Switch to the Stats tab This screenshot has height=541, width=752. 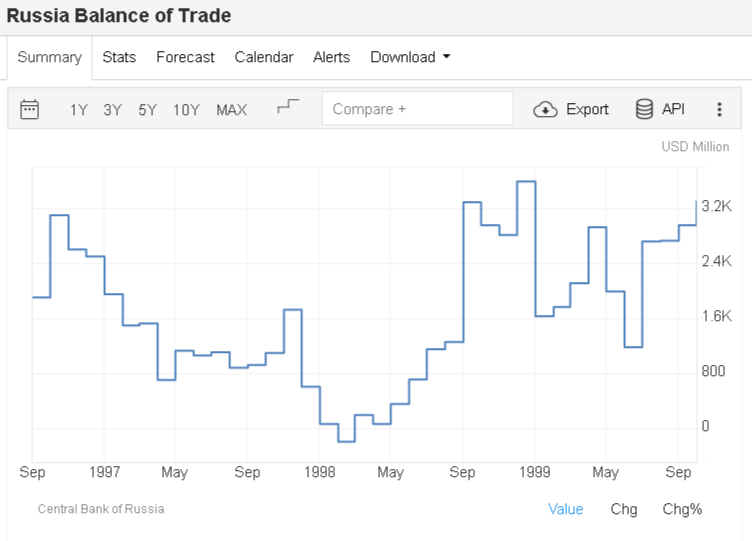[119, 57]
